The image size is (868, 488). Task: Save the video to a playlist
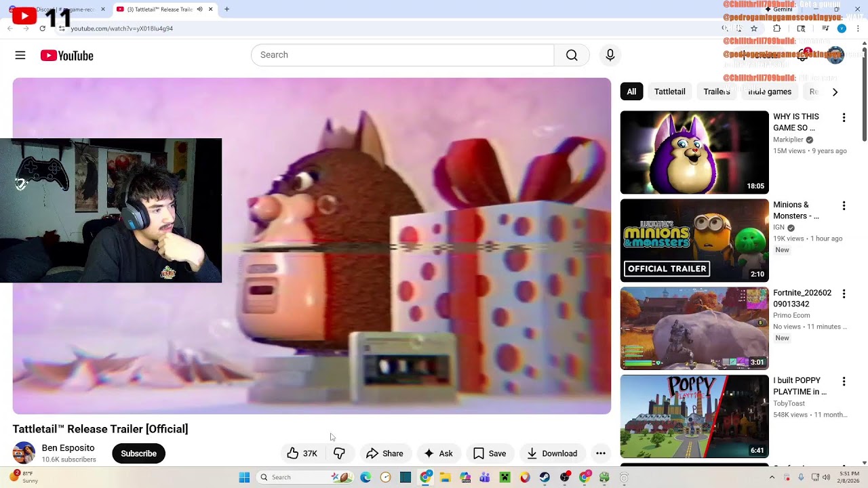click(490, 453)
